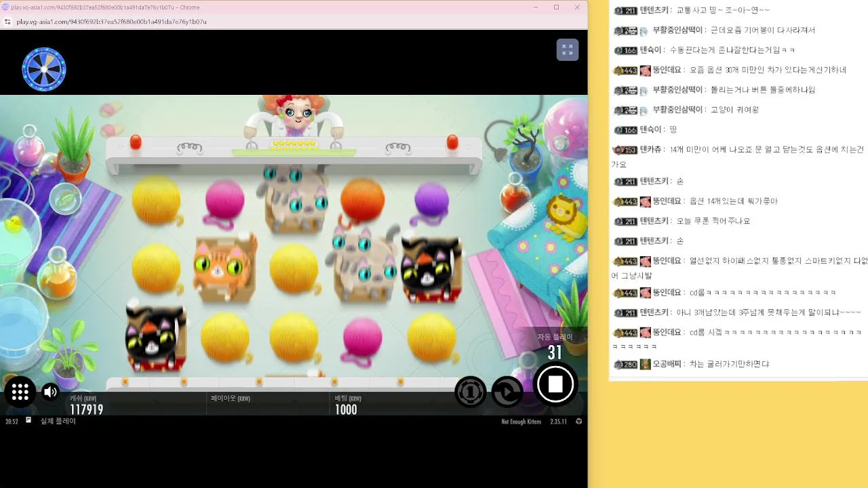Image resolution: width=868 pixels, height=488 pixels.
Task: Click chat message about 3개남았는데 3주넘게
Action: (x=768, y=312)
